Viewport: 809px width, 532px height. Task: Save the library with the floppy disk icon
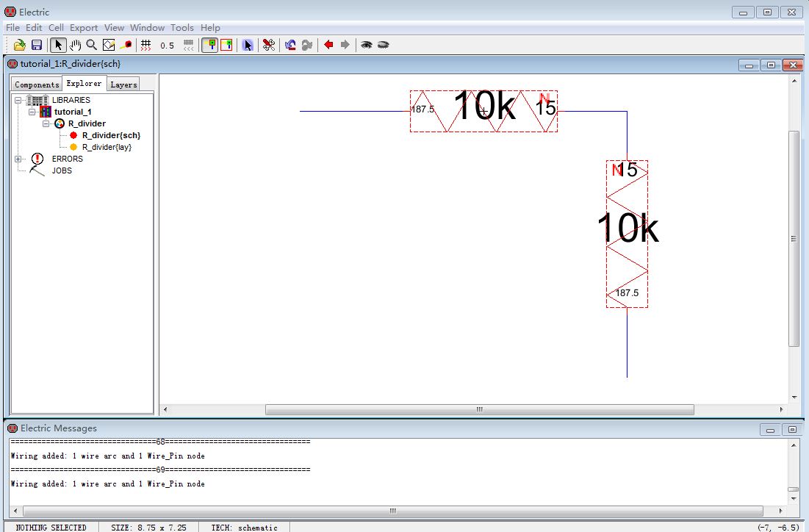[36, 45]
